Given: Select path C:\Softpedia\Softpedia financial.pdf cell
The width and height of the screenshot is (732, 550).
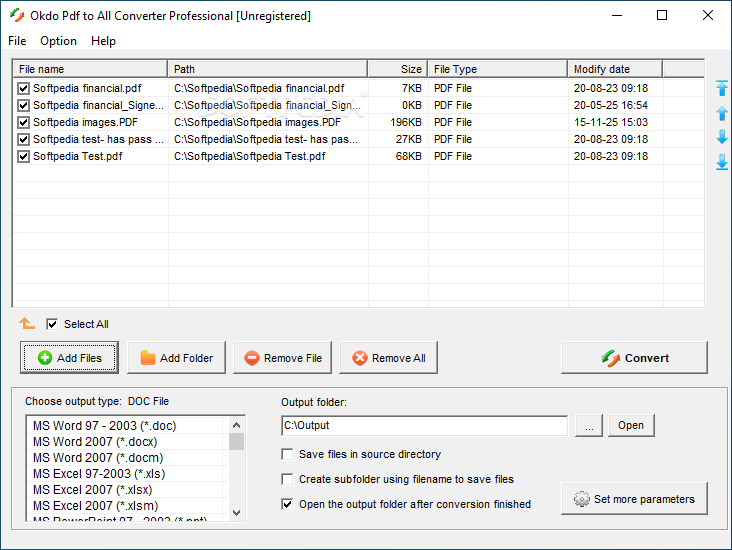Looking at the screenshot, I should (268, 88).
